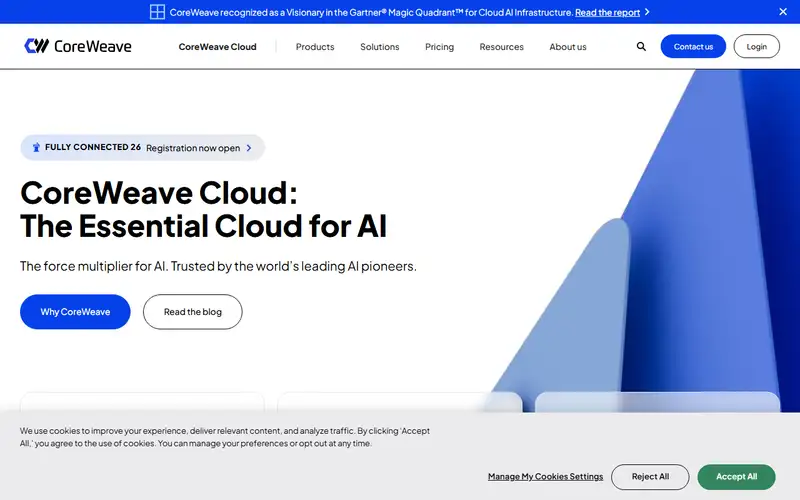Viewport: 800px width, 500px height.
Task: Open the Solutions menu
Action: point(380,47)
